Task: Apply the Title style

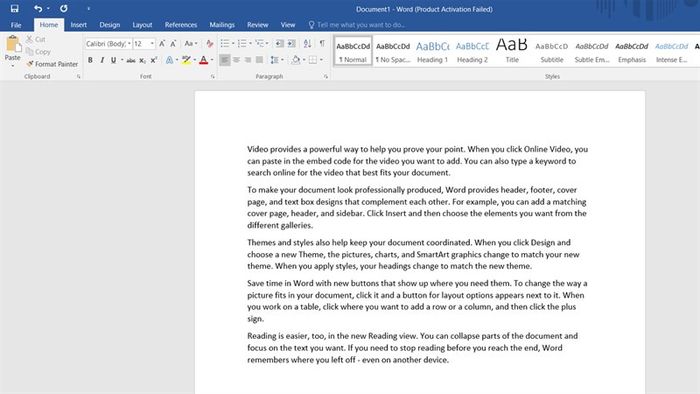Action: click(512, 51)
